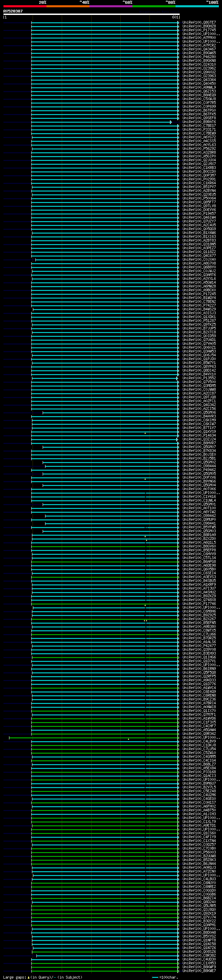Select the UniRef100_C1V416 label
Viewport: 222px width, 980px height.
click(199, 496)
